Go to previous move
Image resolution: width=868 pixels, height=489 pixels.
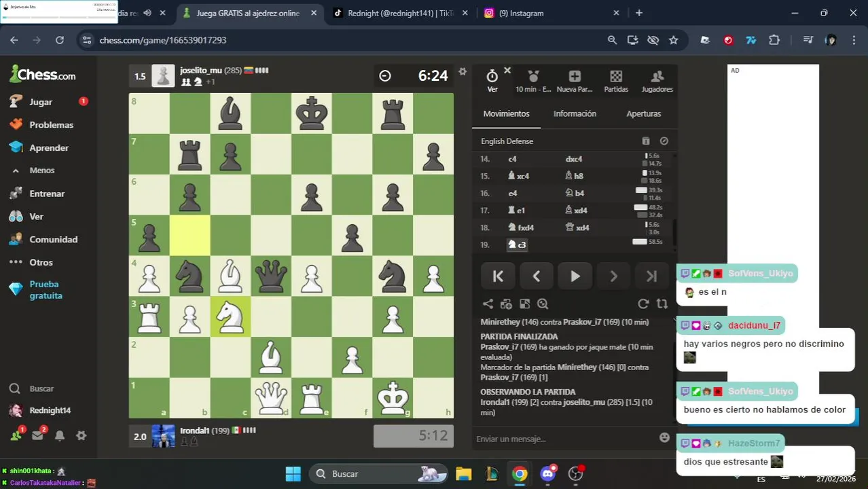tap(536, 276)
